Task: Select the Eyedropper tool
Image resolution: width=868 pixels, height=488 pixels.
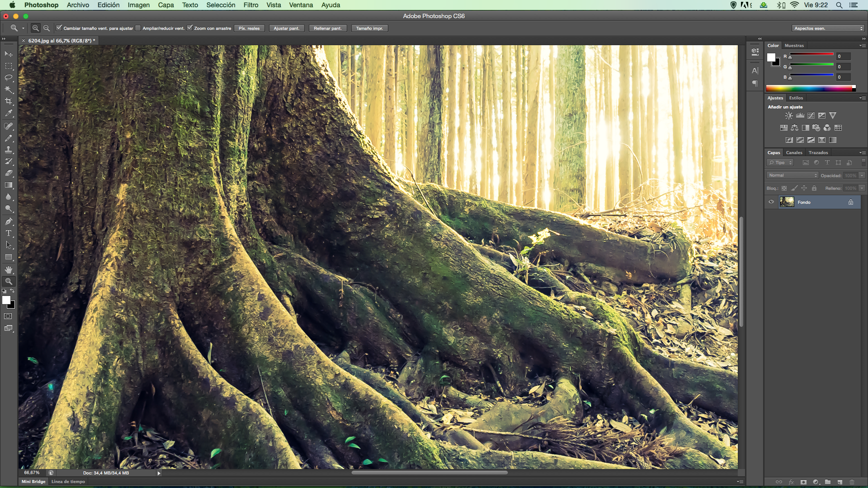Action: [x=9, y=113]
